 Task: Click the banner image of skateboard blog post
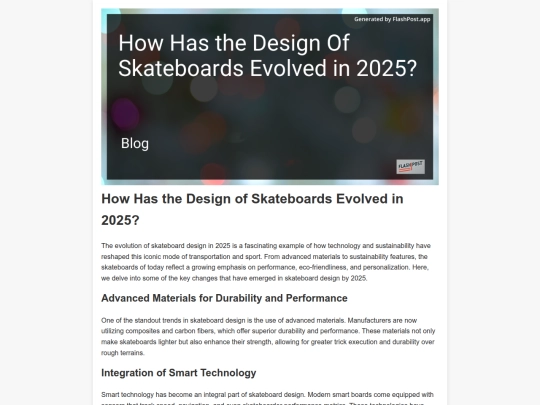point(270,97)
